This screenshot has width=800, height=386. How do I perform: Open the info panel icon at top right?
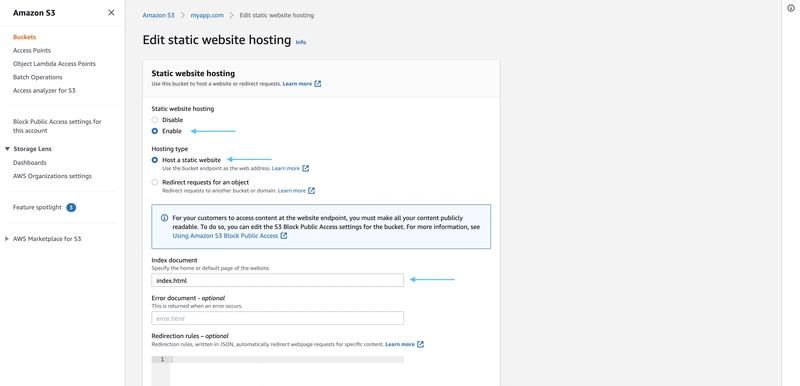[x=791, y=8]
